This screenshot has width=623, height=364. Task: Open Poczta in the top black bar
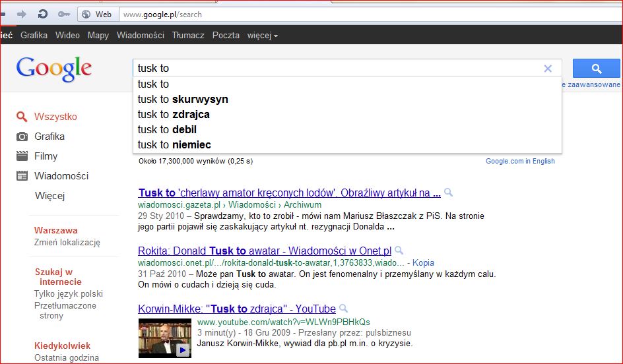[226, 36]
